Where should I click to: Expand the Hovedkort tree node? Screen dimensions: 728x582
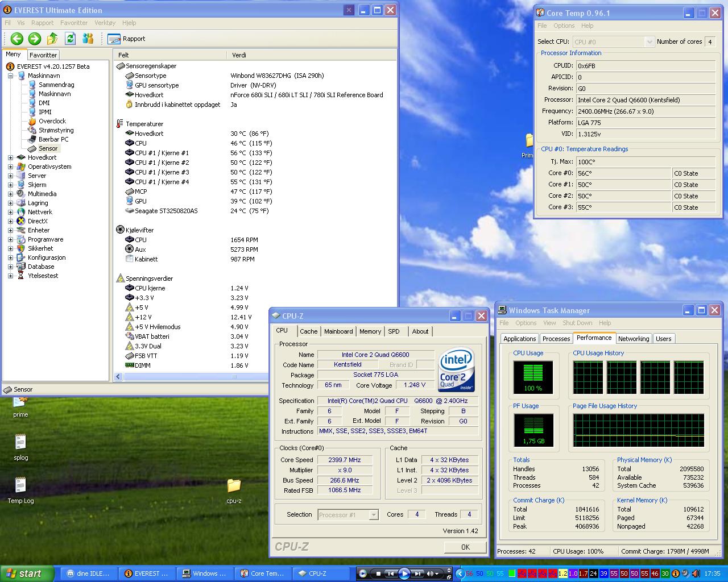(11, 157)
